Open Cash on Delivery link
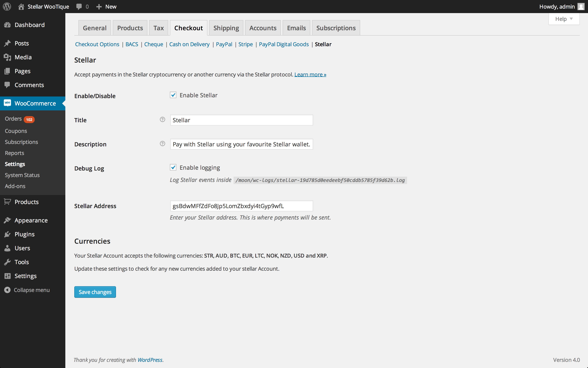The image size is (588, 368). click(189, 44)
